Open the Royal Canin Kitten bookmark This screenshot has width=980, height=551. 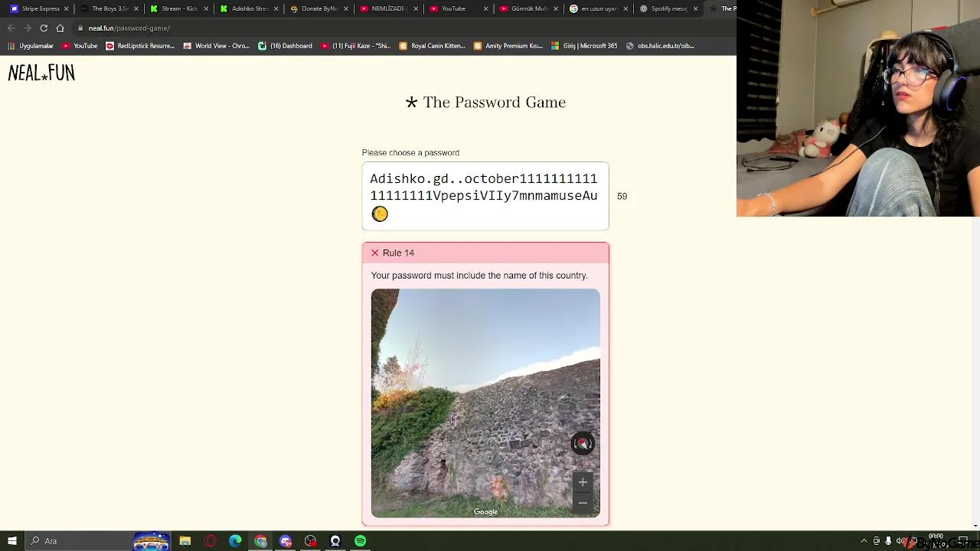(x=433, y=46)
